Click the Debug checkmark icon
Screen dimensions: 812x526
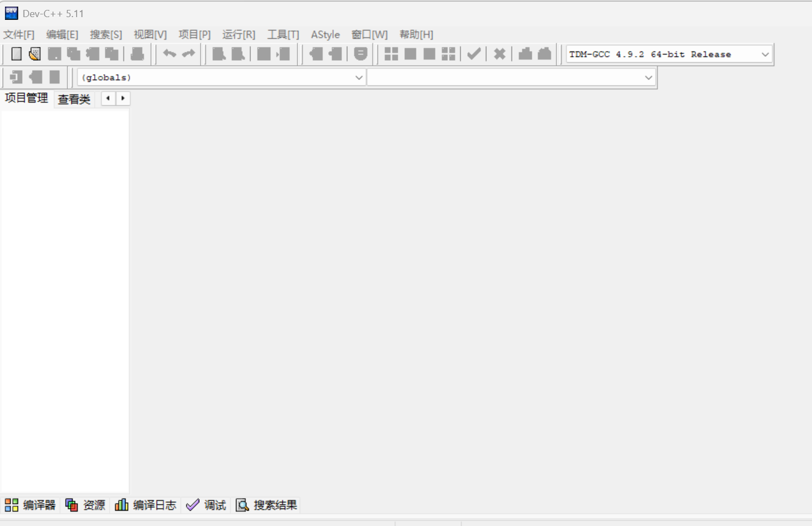tap(474, 54)
